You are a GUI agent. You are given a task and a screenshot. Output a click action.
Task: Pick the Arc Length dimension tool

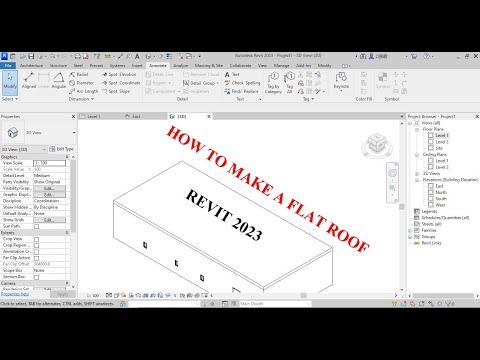(84, 91)
